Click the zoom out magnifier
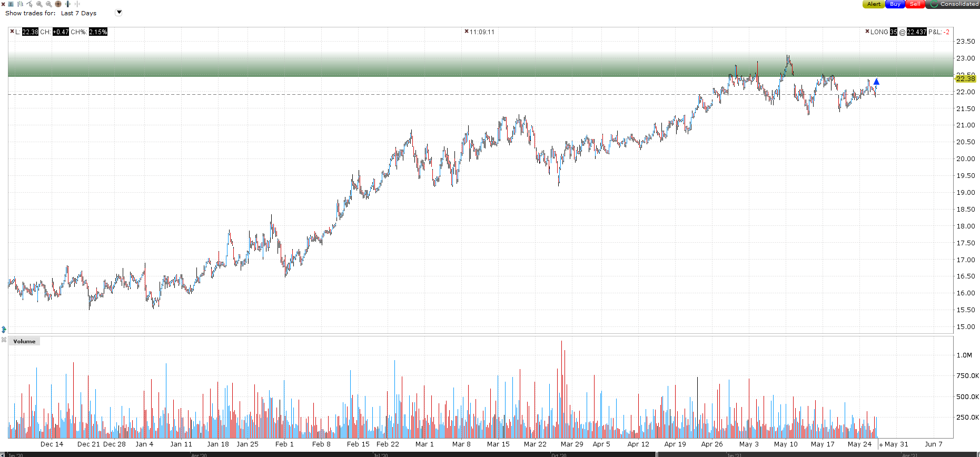Screen dimensions: 980x457 (x=49, y=4)
